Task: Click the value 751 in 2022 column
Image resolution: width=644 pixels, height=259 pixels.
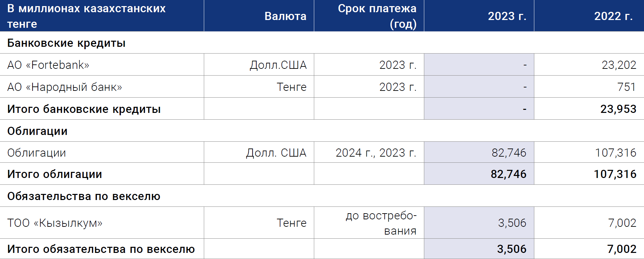Action: pyautogui.click(x=626, y=87)
